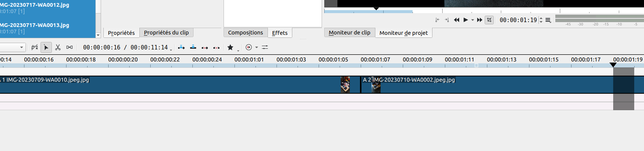The image size is (644, 151).
Task: Open the timeline mixer settings icon
Action: [x=265, y=47]
